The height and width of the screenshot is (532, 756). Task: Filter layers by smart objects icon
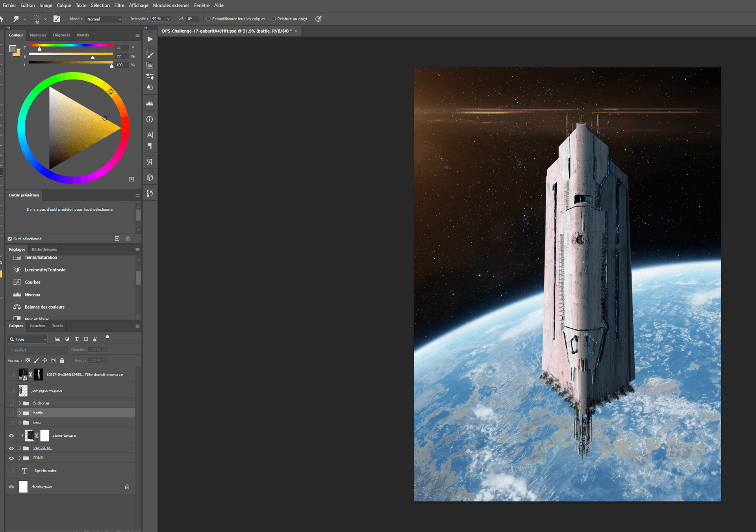pos(95,339)
